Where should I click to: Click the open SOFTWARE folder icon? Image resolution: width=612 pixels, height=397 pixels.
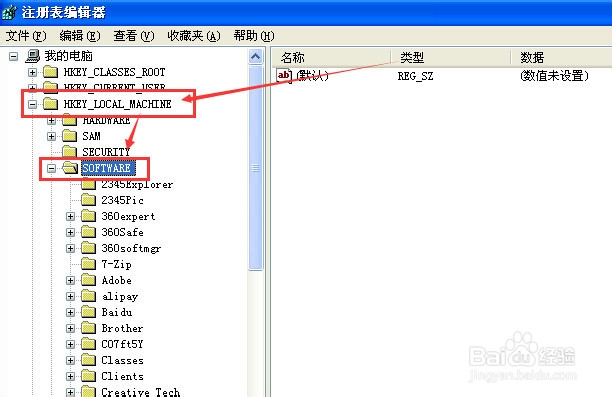[x=70, y=168]
